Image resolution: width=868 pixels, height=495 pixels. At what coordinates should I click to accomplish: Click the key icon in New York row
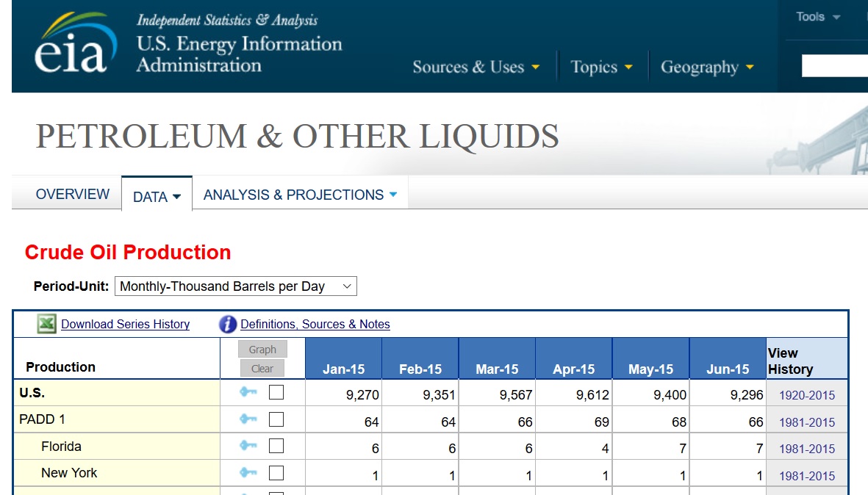(248, 473)
